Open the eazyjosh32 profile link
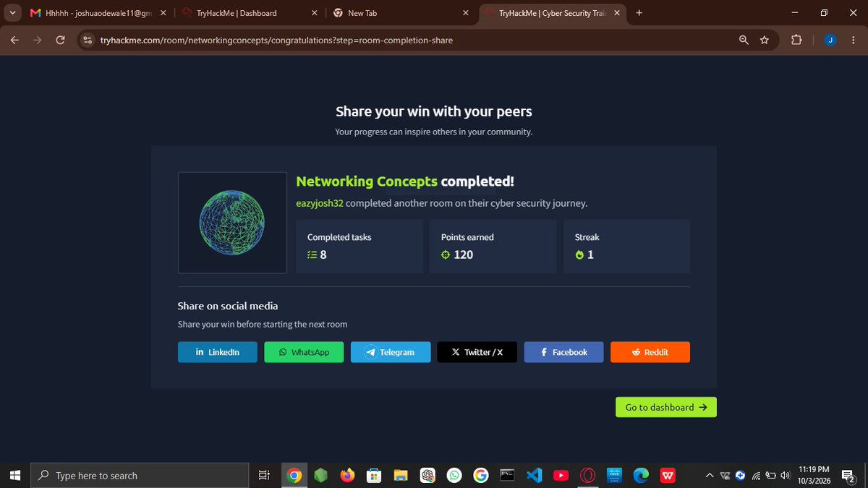This screenshot has height=488, width=868. (x=320, y=203)
